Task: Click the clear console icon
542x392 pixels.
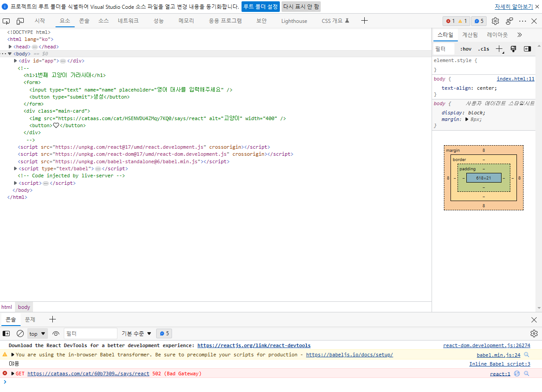Action: [x=20, y=333]
